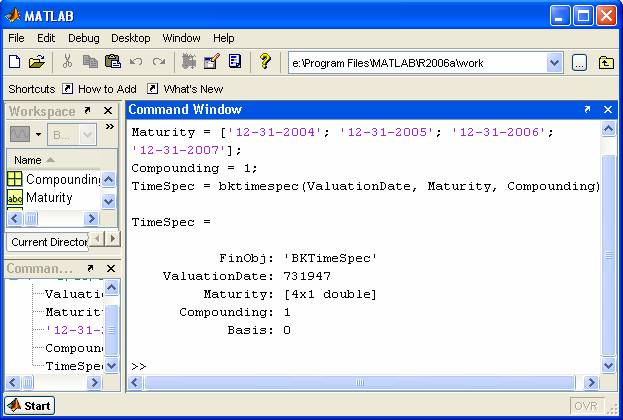Screen dimensions: 623x420
Task: Open a file using the folder icon
Action: [37, 62]
